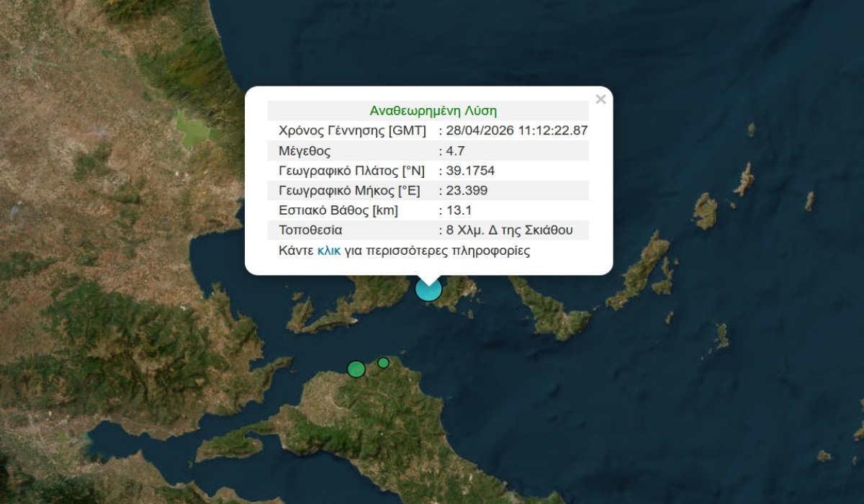Click the larger green earthquake marker
The image size is (864, 504).
point(356,369)
